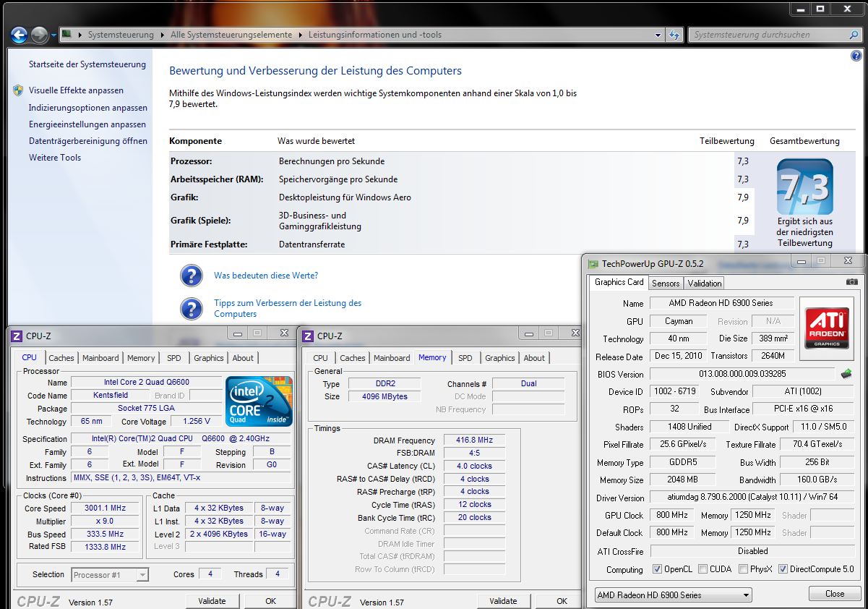Open 'Was bedeuten diese Werte?' link
The height and width of the screenshot is (609, 868).
pyautogui.click(x=265, y=276)
